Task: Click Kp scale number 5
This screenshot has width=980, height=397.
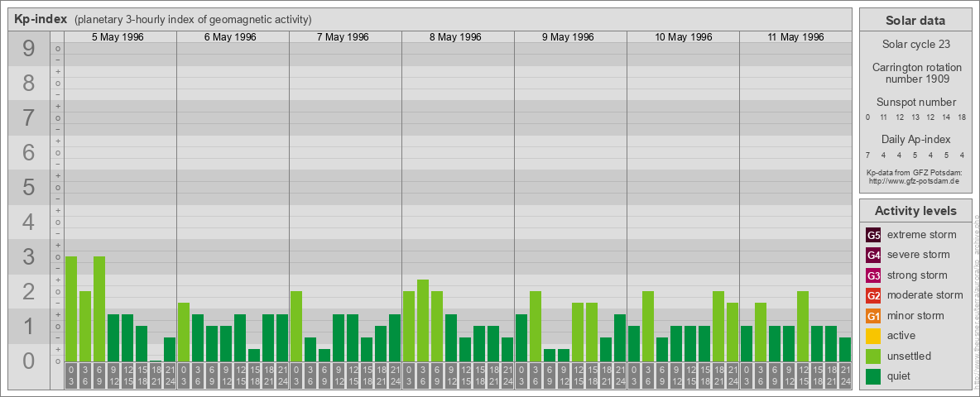Action: (28, 187)
